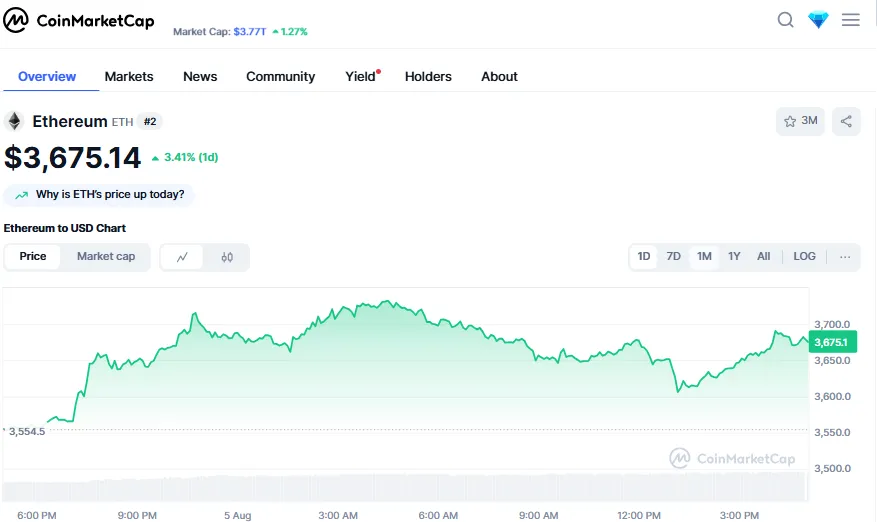Select the 7D time range

[674, 257]
